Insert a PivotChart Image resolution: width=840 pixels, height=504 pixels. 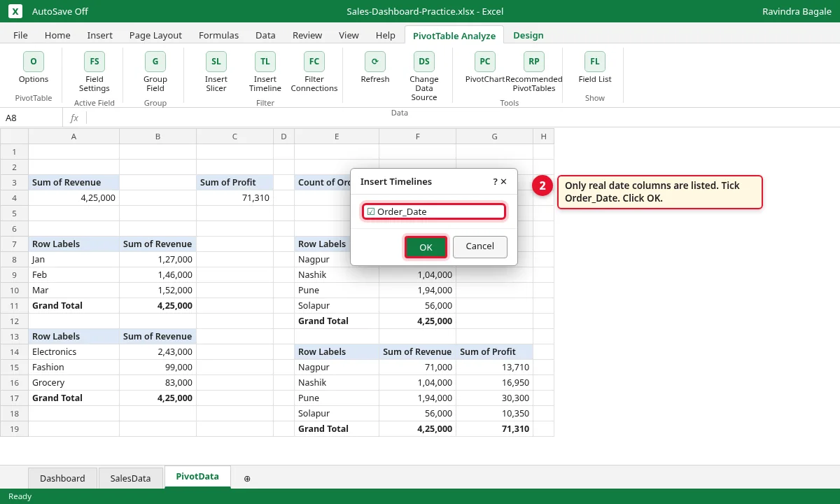click(484, 69)
